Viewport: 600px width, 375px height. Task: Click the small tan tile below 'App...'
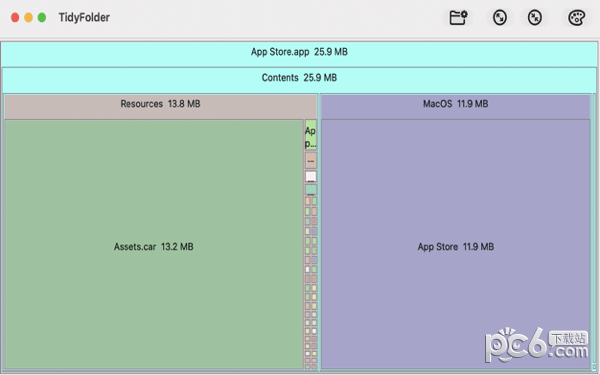[311, 160]
